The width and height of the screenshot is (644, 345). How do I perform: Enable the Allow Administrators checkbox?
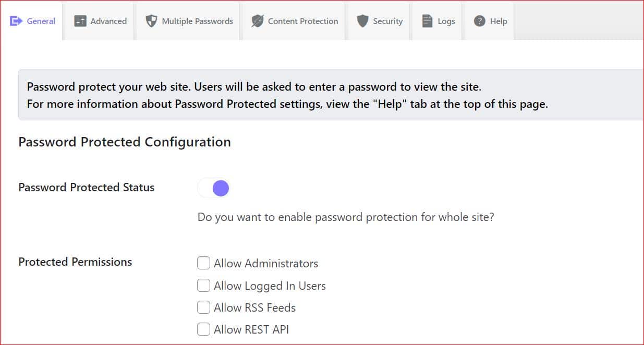203,263
